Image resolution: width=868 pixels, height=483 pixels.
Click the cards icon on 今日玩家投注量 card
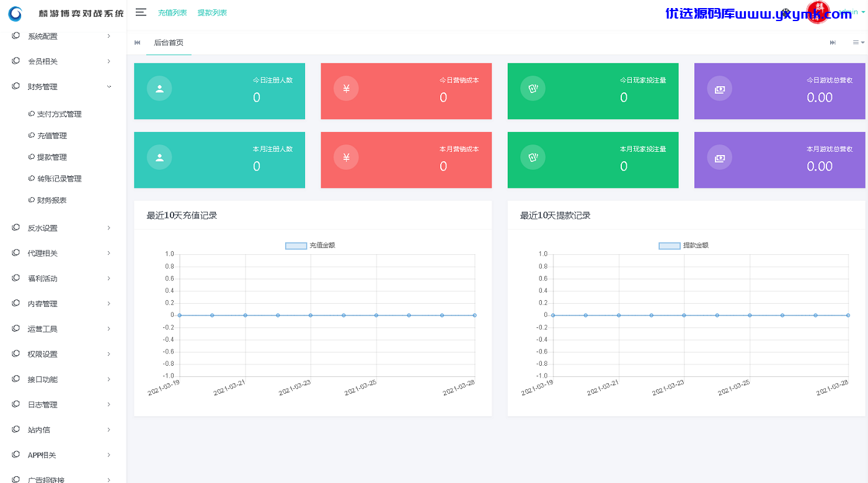click(533, 88)
